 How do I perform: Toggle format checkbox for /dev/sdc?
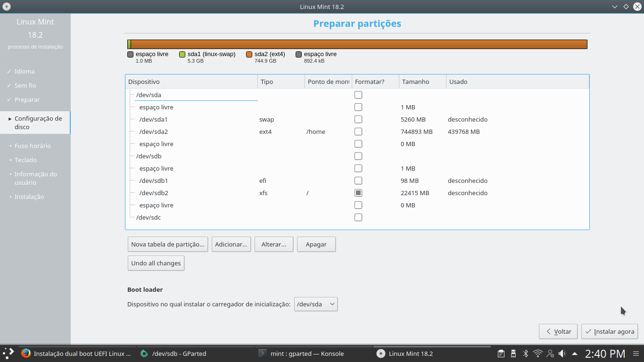coord(358,217)
